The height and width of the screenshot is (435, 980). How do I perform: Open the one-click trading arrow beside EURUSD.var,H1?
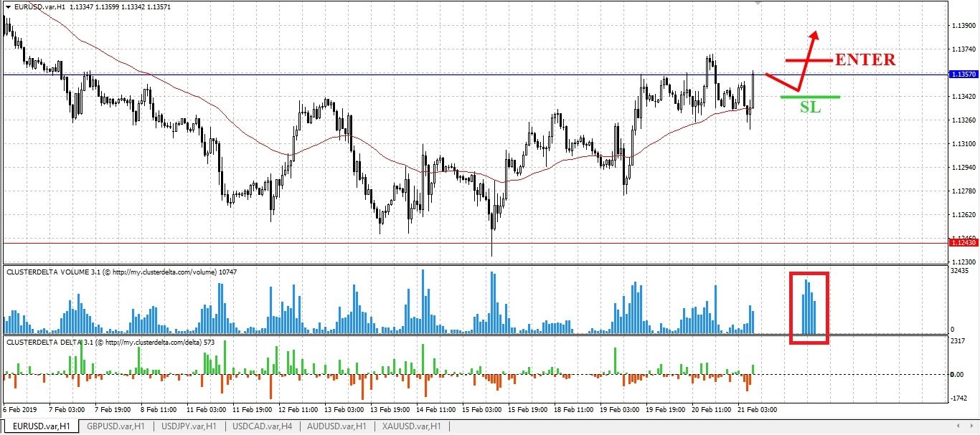pos(7,7)
